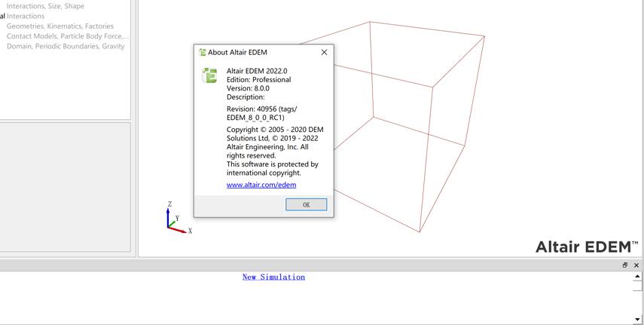Close the bottom output panel

tap(636, 265)
